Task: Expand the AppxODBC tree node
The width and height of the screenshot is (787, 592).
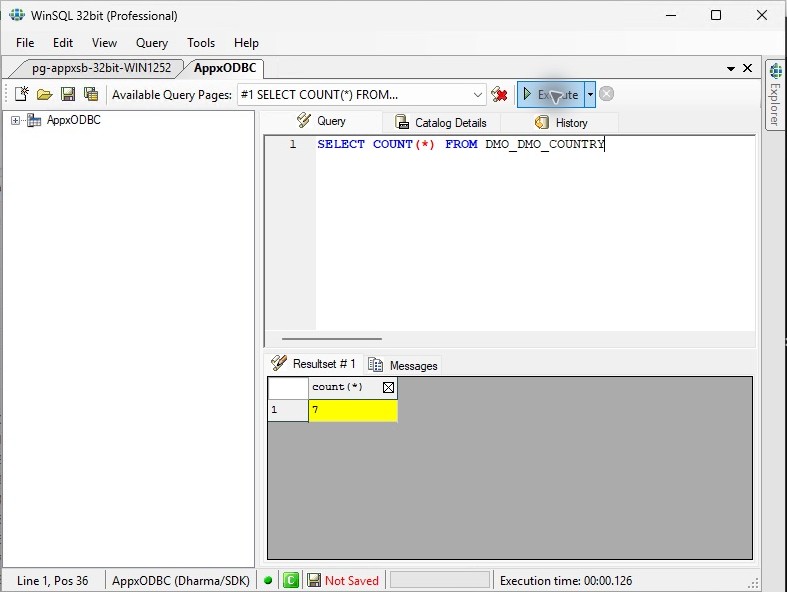Action: 16,121
